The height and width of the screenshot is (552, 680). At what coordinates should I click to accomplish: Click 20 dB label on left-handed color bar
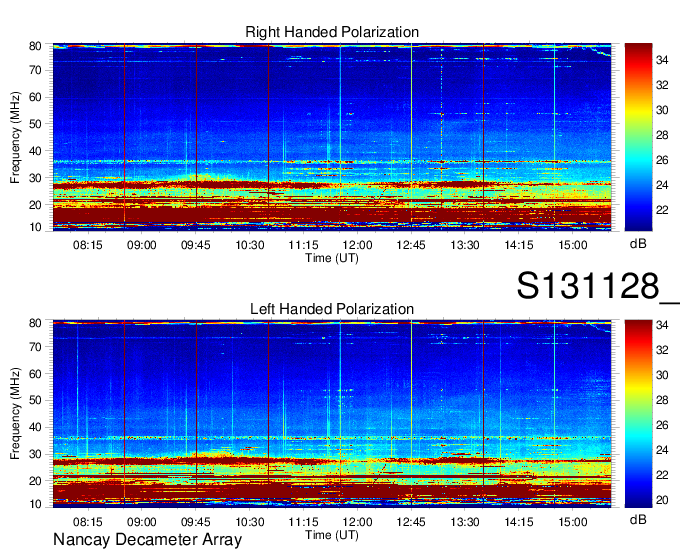pos(662,500)
